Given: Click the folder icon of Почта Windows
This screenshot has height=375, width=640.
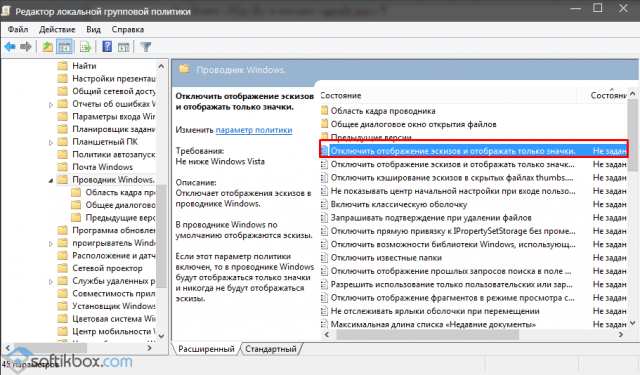Looking at the screenshot, I should [x=62, y=167].
